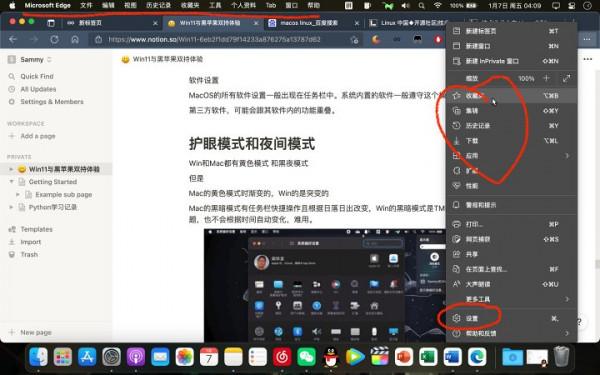Open Word in the Dock
The height and width of the screenshot is (375, 600).
(452, 357)
